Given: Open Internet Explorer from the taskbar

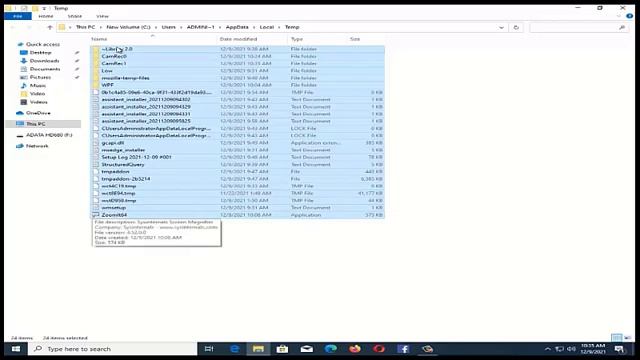Looking at the screenshot, I should tap(235, 349).
